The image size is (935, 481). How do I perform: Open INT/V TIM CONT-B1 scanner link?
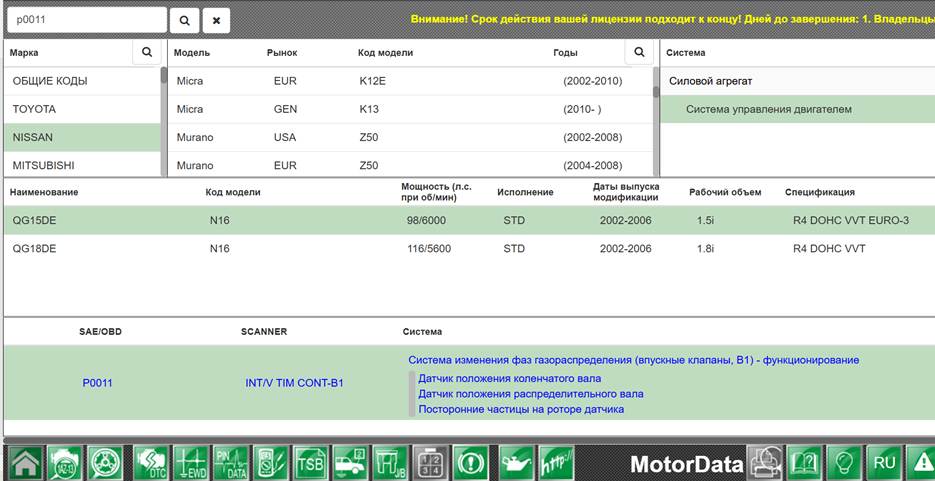coord(295,383)
